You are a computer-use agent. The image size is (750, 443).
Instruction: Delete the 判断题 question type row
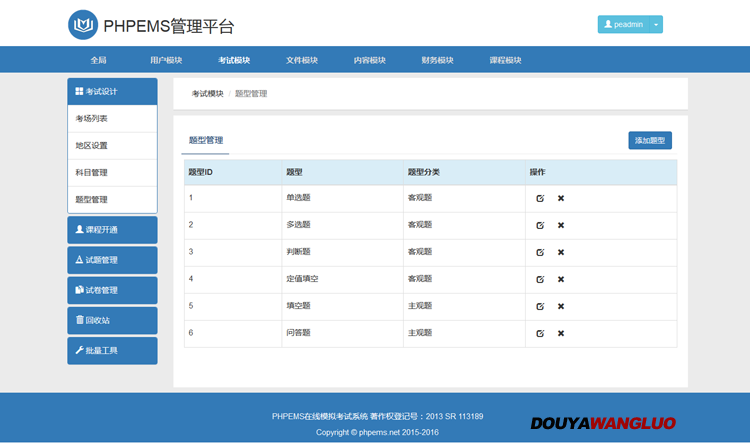click(561, 252)
